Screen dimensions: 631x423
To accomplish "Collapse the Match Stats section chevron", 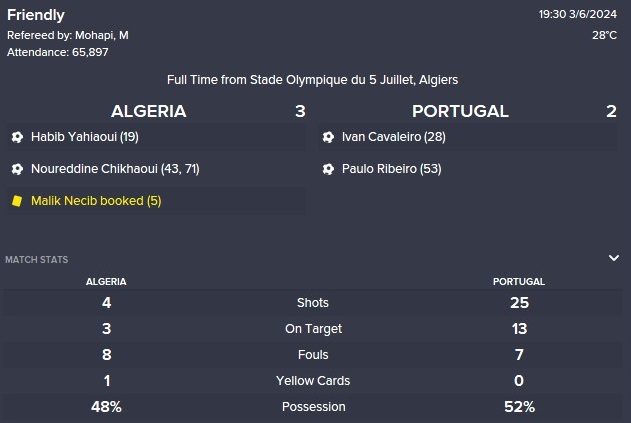I will (x=614, y=258).
